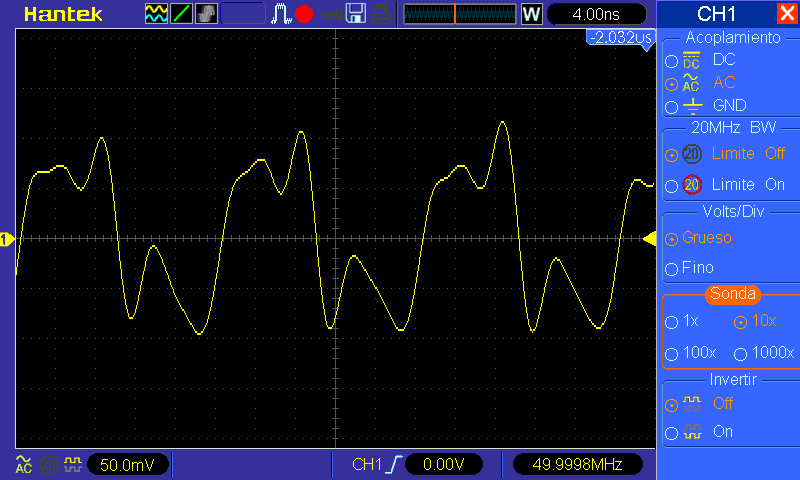Click the waveform memory overview bar
Viewport: 800px width, 480px height.
460,14
